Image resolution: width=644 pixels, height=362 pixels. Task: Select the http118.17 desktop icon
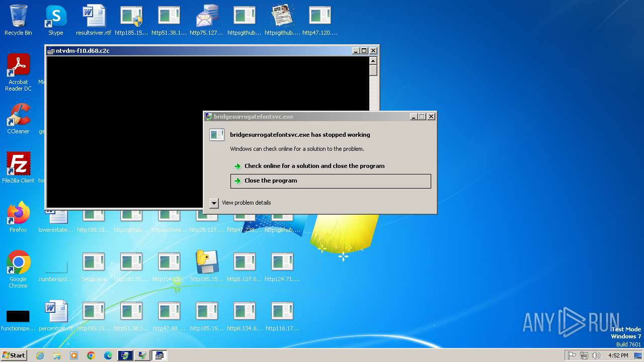click(x=282, y=316)
